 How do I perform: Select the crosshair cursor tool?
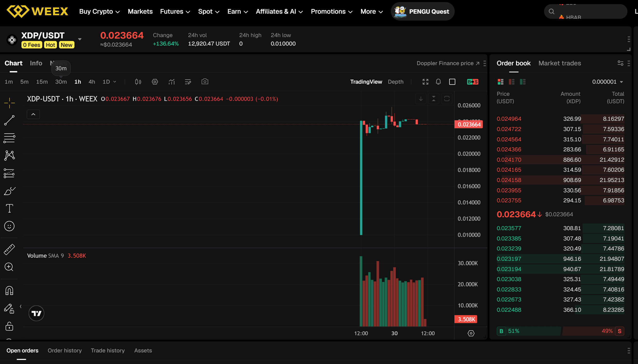(10, 103)
